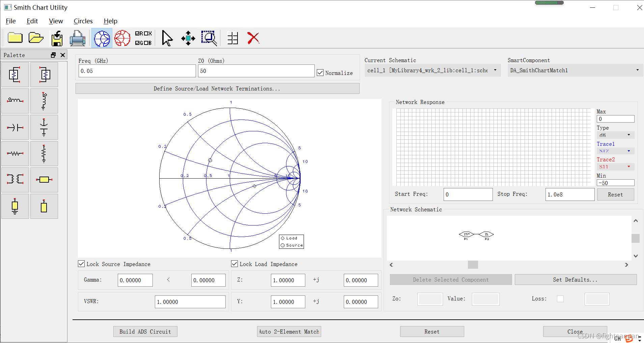Image resolution: width=644 pixels, height=343 pixels.
Task: Click the Z0 (Ohms) input field
Action: point(256,71)
